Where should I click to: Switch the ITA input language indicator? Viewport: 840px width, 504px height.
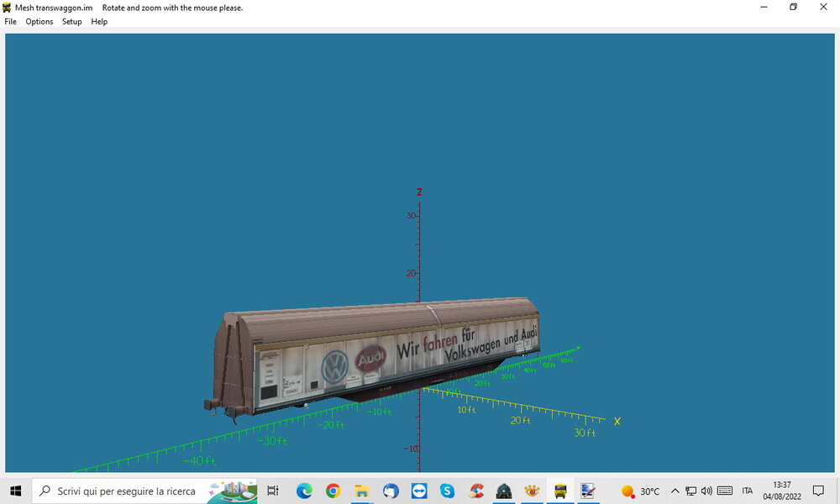pyautogui.click(x=748, y=491)
